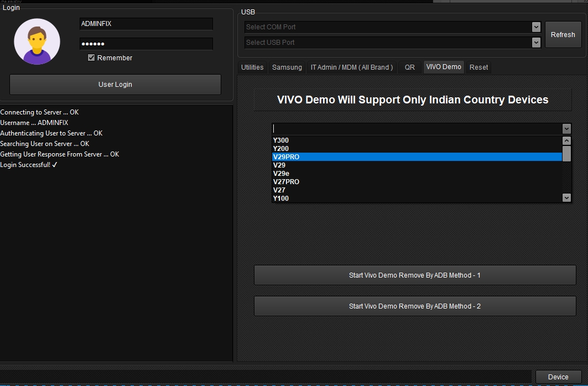This screenshot has width=588, height=386.
Task: Start Vivo Demo Remove ADB Method 1
Action: pyautogui.click(x=415, y=275)
